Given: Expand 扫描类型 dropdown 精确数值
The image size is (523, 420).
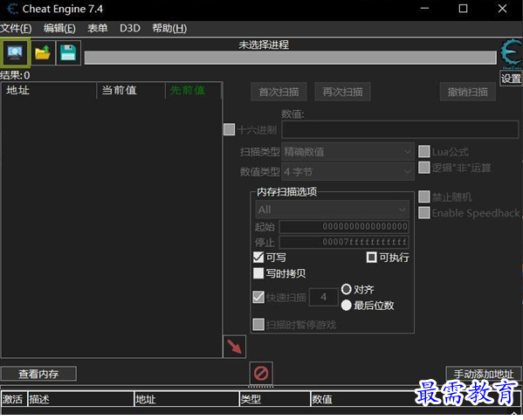Looking at the screenshot, I should [348, 152].
